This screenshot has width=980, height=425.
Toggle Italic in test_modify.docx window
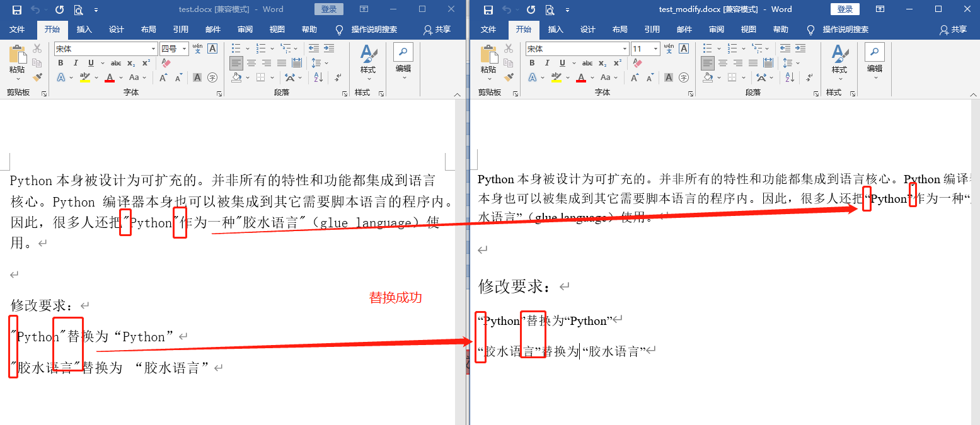[547, 63]
